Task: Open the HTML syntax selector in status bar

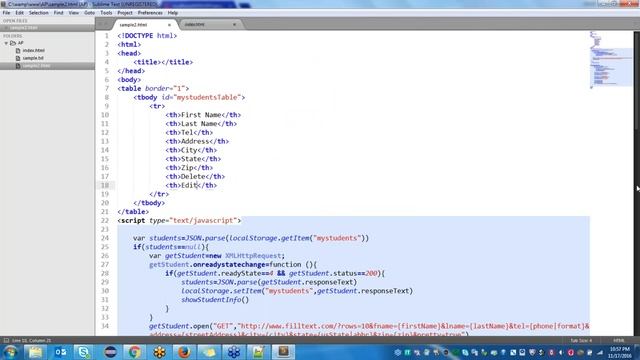Action: (x=619, y=340)
